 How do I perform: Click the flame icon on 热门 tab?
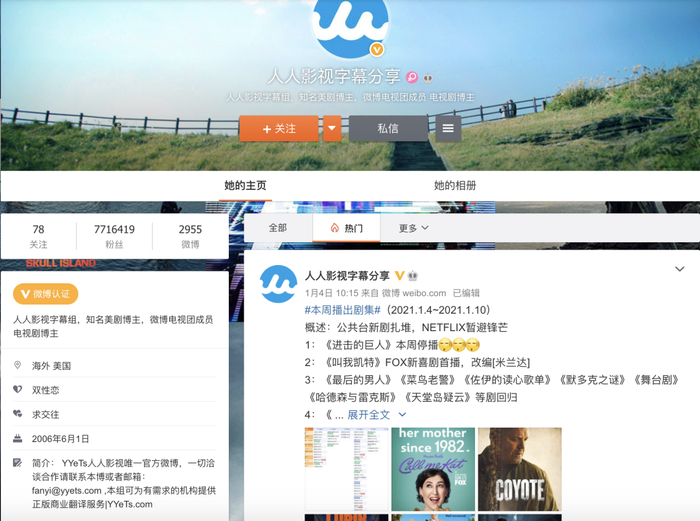coord(334,228)
